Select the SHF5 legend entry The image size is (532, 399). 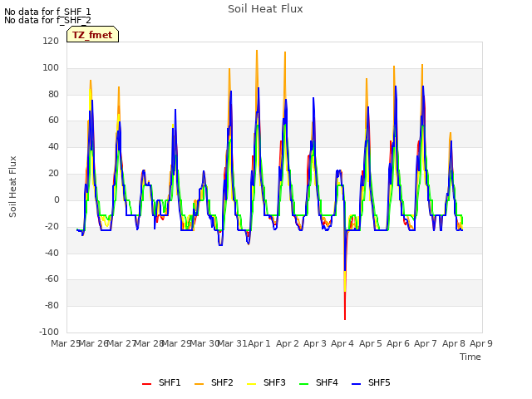(371, 382)
